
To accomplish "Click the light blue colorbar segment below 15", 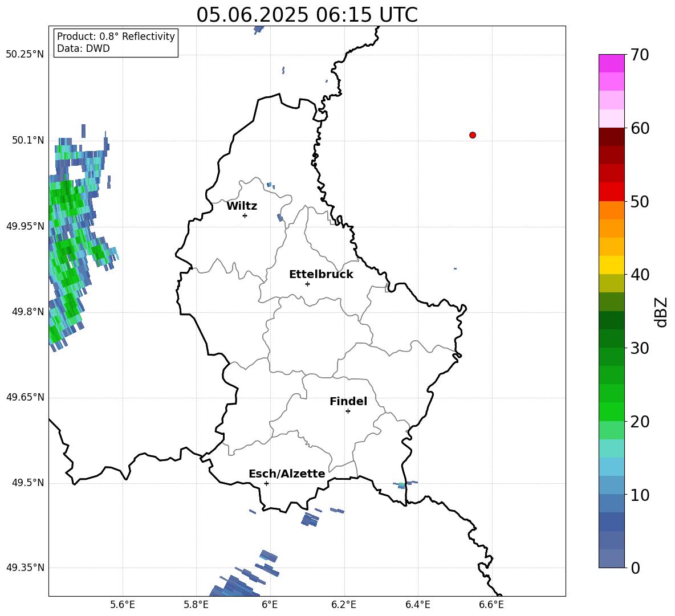I will tap(612, 466).
